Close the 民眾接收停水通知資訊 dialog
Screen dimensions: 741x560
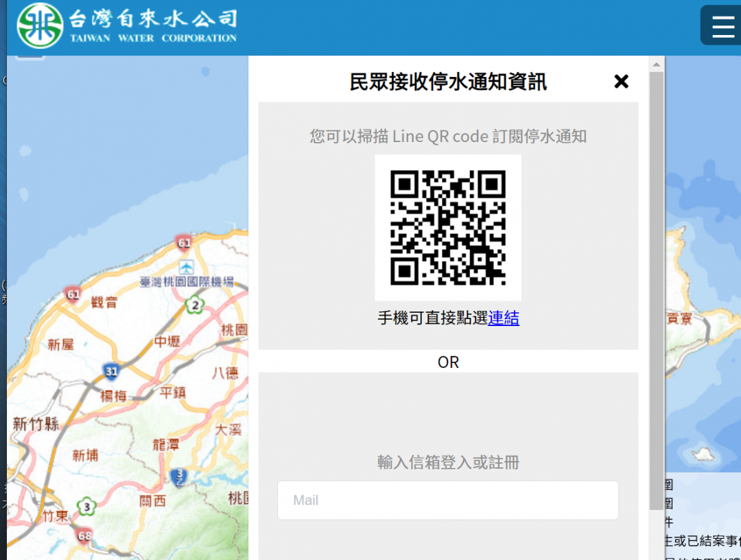621,81
